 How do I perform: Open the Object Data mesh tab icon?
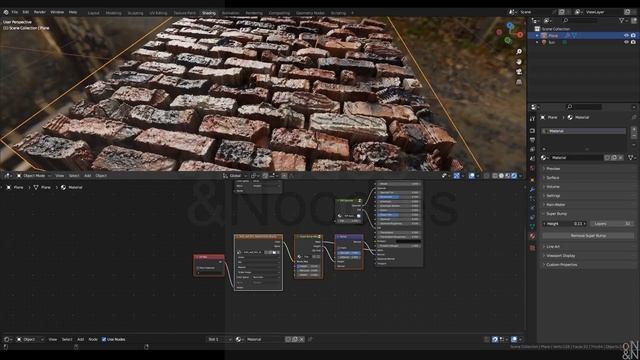pos(532,227)
